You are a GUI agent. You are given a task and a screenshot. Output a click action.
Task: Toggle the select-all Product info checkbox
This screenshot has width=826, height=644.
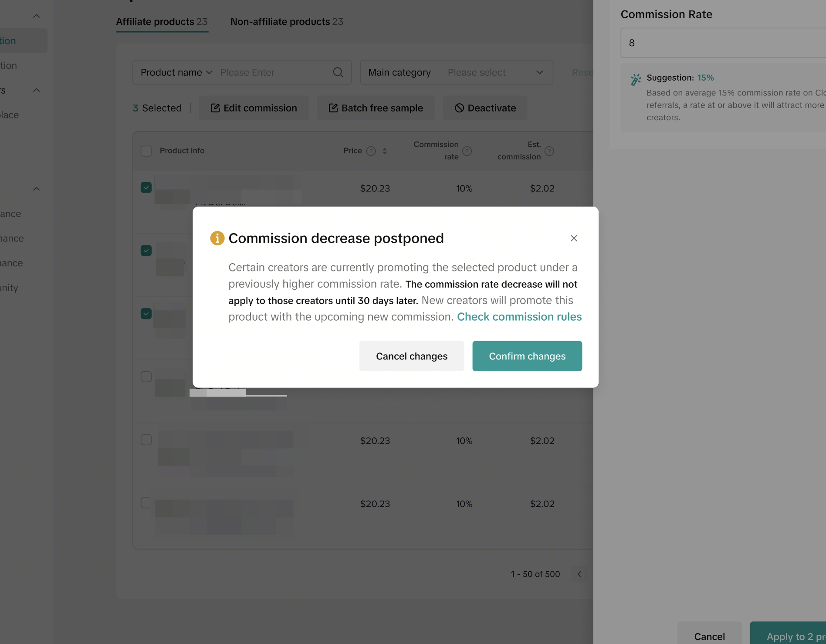tap(146, 151)
